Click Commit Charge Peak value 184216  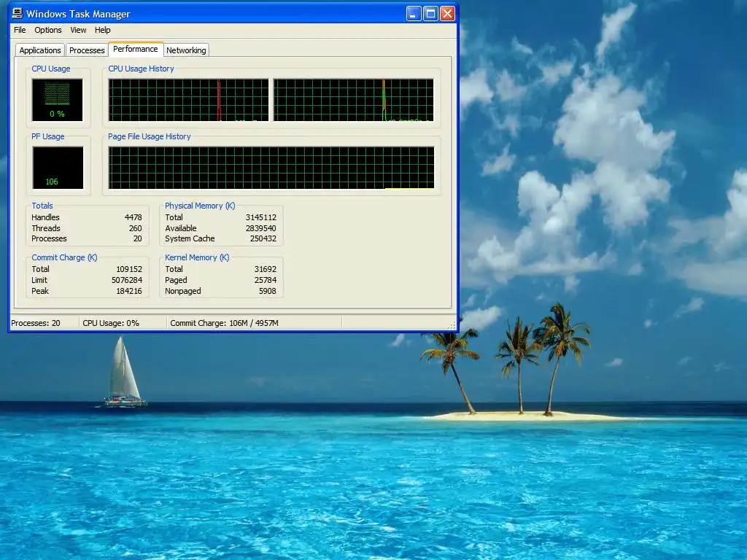129,291
